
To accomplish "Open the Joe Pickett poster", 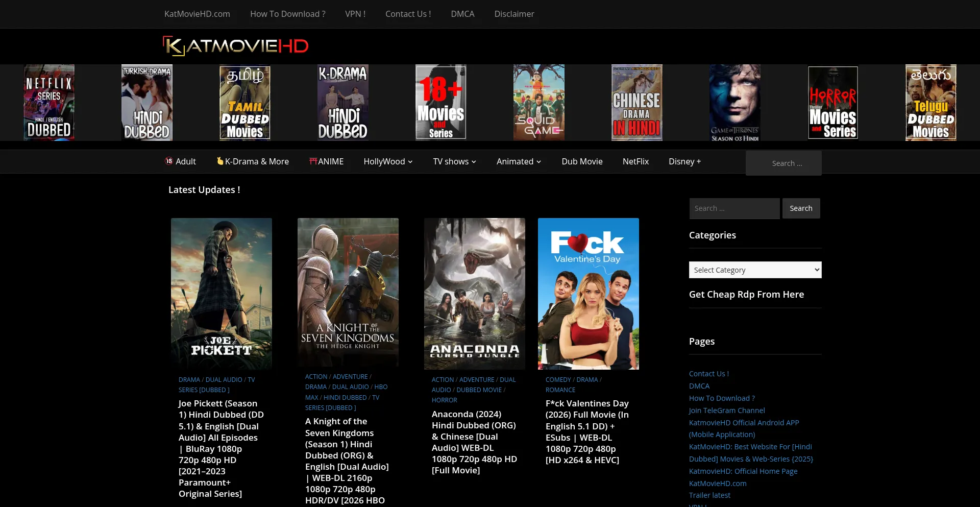I will click(222, 294).
